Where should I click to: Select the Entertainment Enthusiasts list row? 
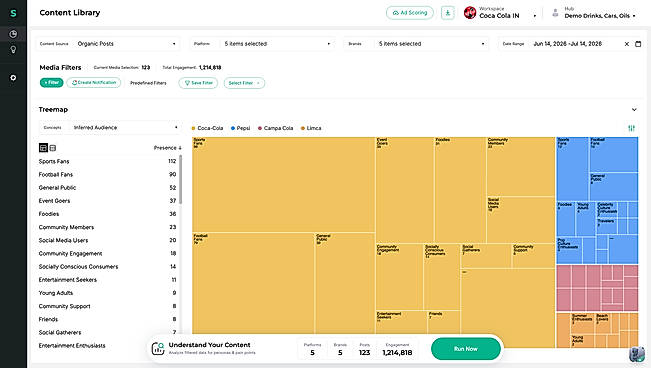pos(107,346)
